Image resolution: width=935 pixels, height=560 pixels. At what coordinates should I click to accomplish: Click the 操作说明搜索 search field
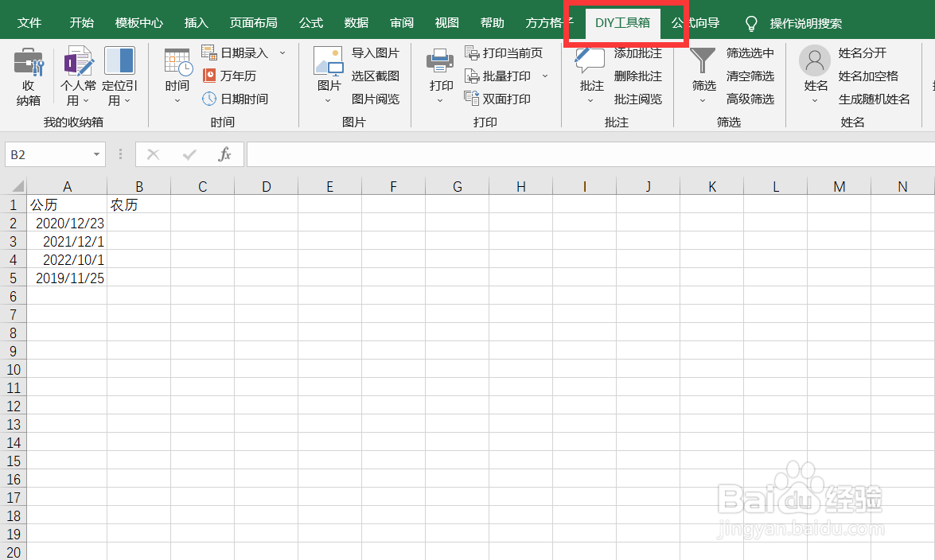[x=805, y=23]
